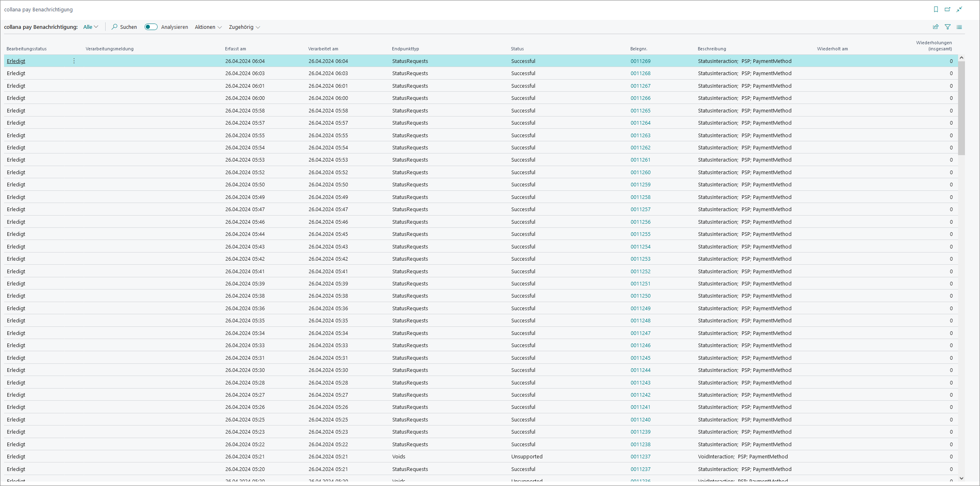Open the Aktionen menu
This screenshot has width=980, height=486.
coord(208,27)
